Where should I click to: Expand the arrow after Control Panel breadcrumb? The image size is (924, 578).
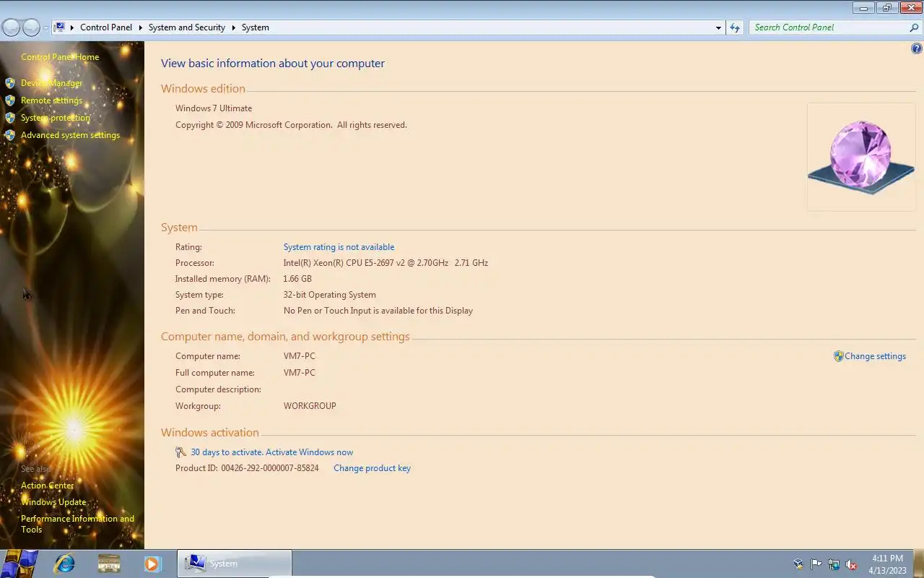[141, 27]
